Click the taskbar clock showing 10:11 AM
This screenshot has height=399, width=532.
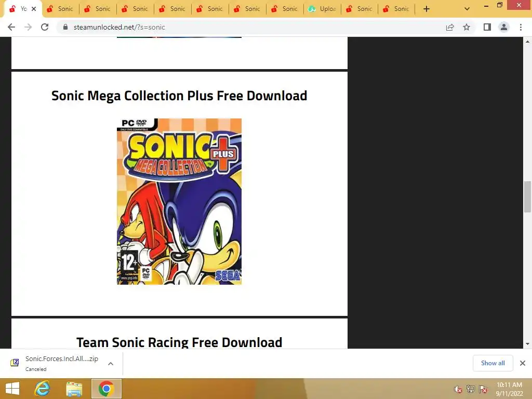pyautogui.click(x=509, y=389)
